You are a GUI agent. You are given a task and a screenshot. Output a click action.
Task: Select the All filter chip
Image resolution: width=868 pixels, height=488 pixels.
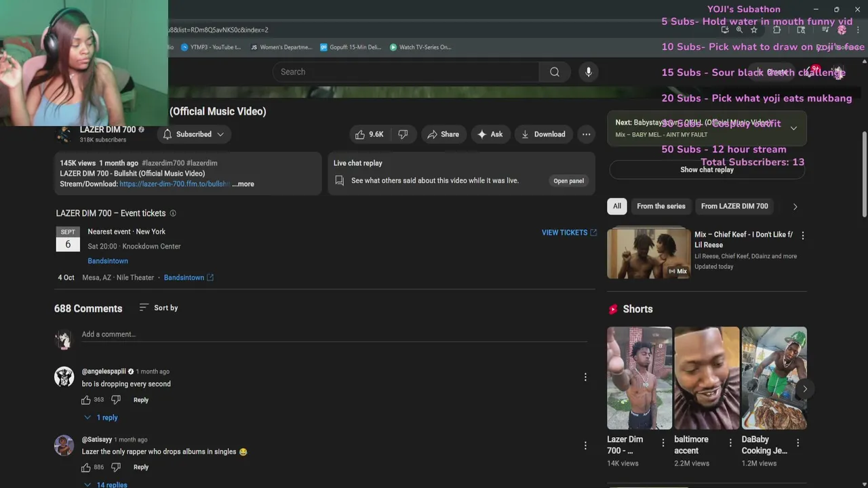tap(617, 206)
